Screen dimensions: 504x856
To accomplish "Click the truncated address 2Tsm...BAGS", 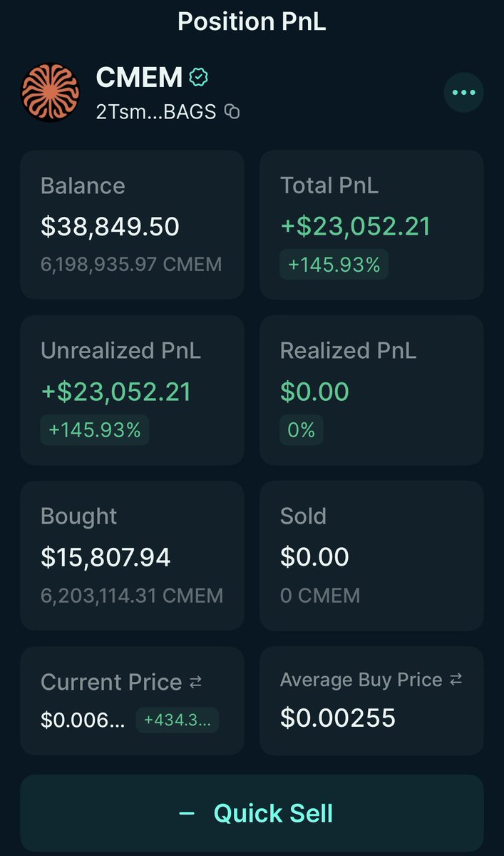I will click(x=155, y=111).
